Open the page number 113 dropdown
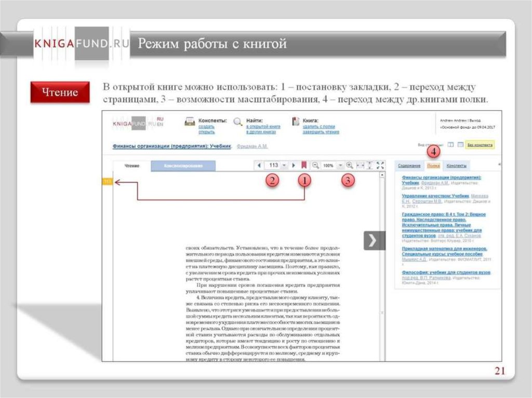The image size is (532, 398). pyautogui.click(x=284, y=166)
